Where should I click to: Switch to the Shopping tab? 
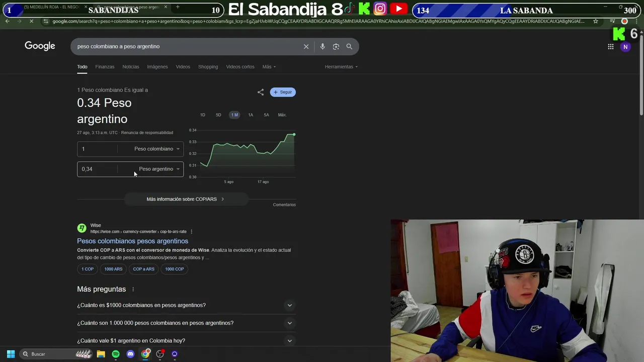click(x=208, y=67)
